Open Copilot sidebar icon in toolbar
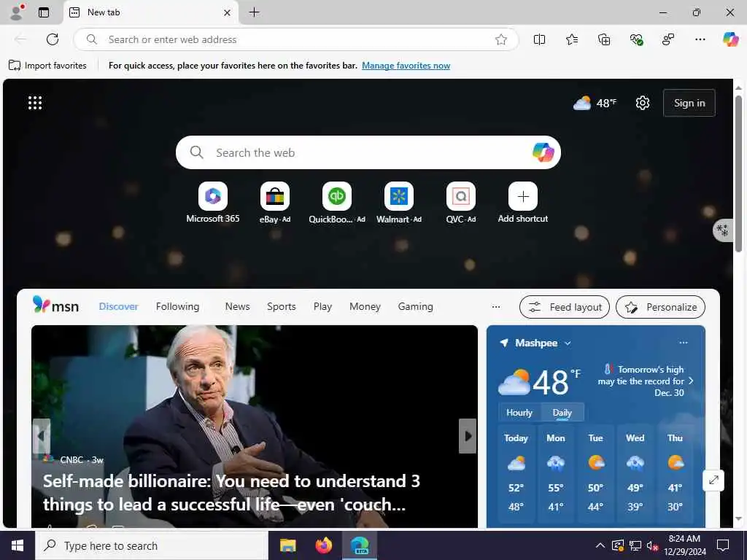 coord(730,39)
